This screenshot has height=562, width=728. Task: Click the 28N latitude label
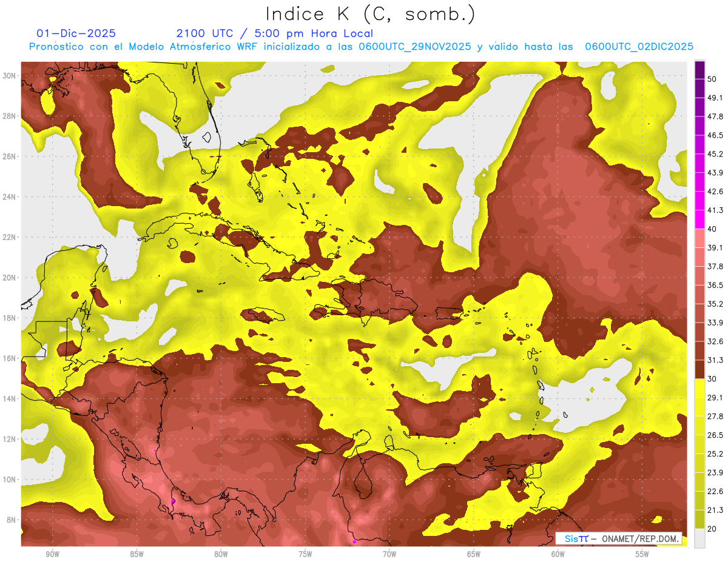pos(10,116)
